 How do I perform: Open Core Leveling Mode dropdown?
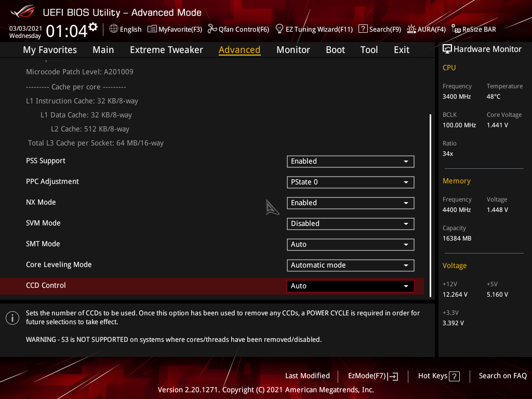(351, 265)
